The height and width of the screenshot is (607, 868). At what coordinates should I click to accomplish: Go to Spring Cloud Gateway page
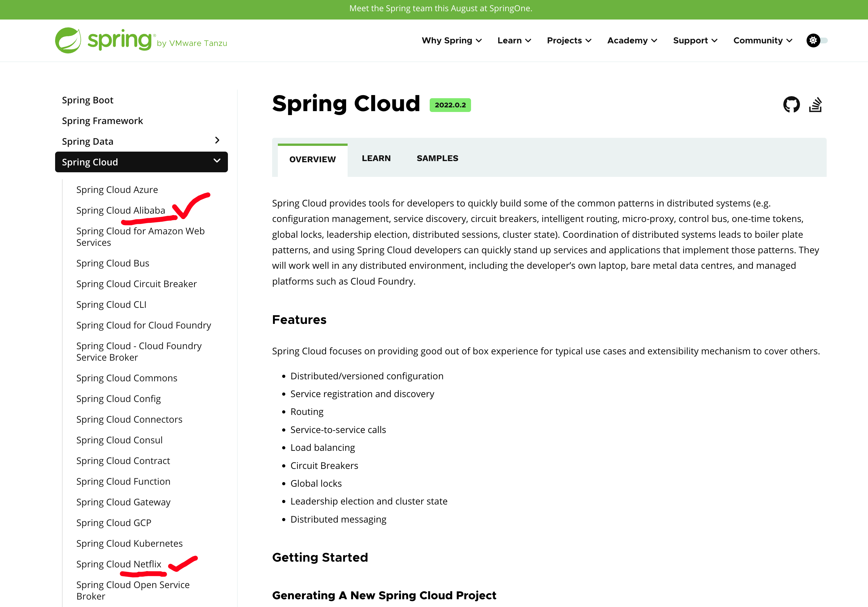click(x=123, y=502)
